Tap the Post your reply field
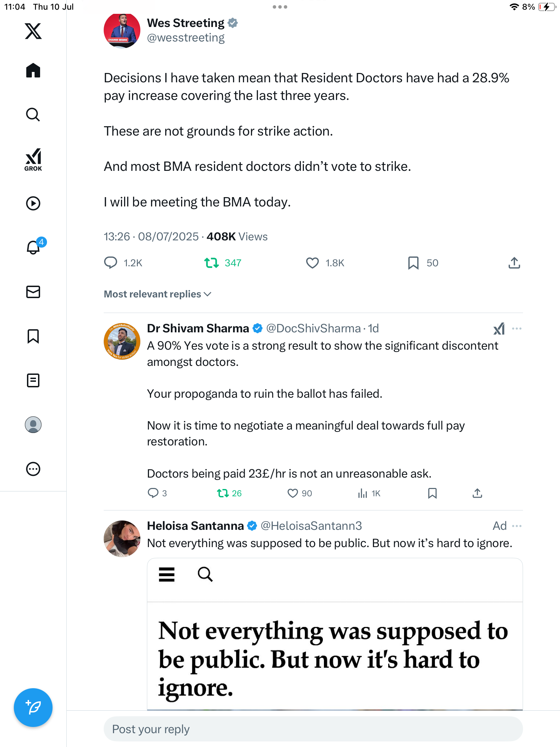The image size is (560, 747). 313,729
